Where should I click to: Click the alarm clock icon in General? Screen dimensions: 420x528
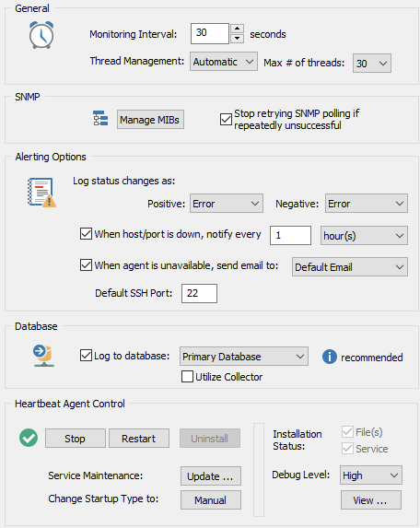(41, 35)
